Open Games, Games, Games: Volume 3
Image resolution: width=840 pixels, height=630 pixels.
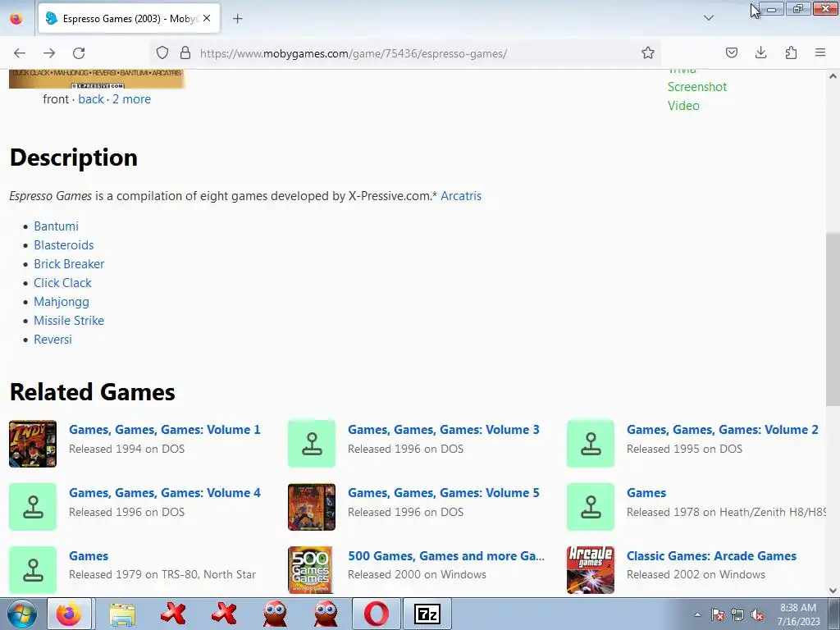click(444, 430)
